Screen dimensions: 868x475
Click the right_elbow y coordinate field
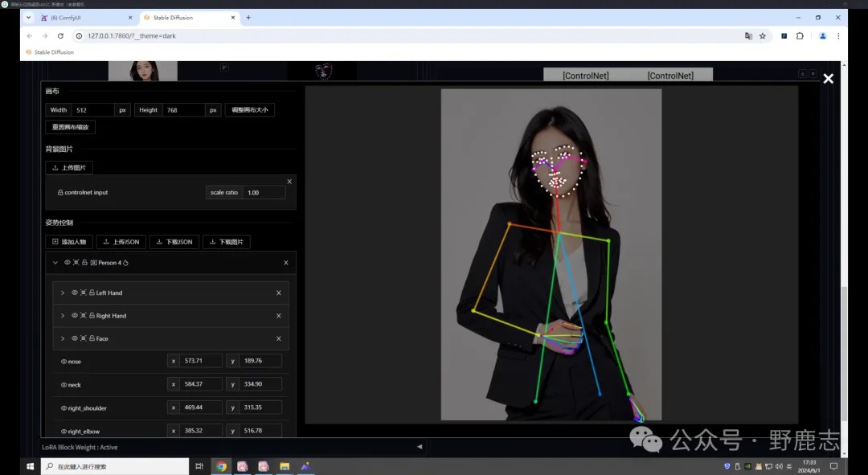pyautogui.click(x=260, y=430)
